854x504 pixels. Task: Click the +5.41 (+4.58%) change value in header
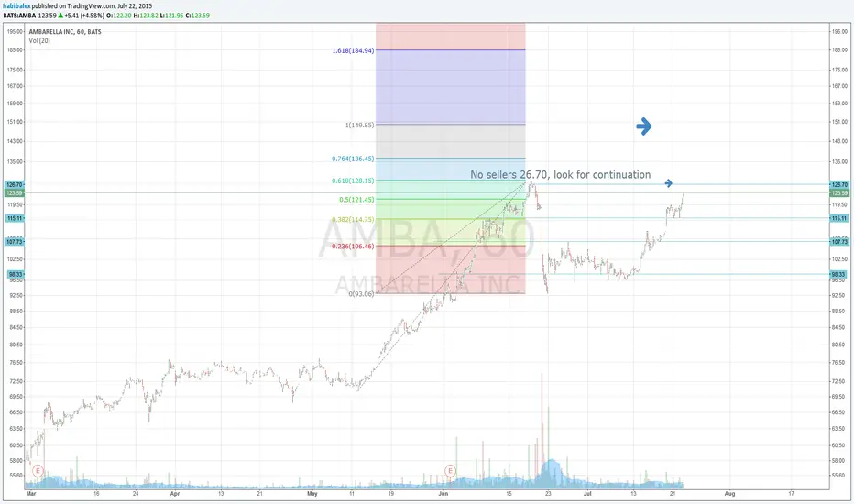click(x=84, y=16)
